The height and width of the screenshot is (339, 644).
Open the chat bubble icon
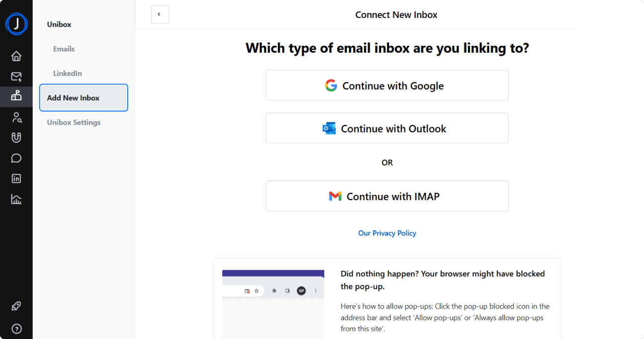point(16,158)
